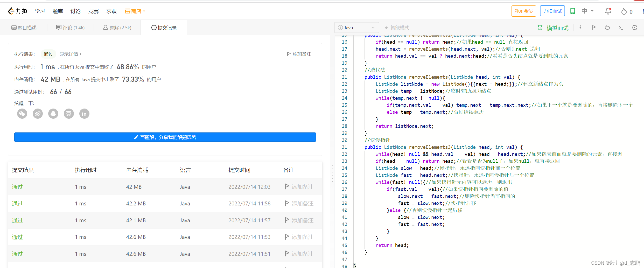644x268 pixels.
Task: Add note flag for 11:53 submission
Action: click(x=287, y=237)
